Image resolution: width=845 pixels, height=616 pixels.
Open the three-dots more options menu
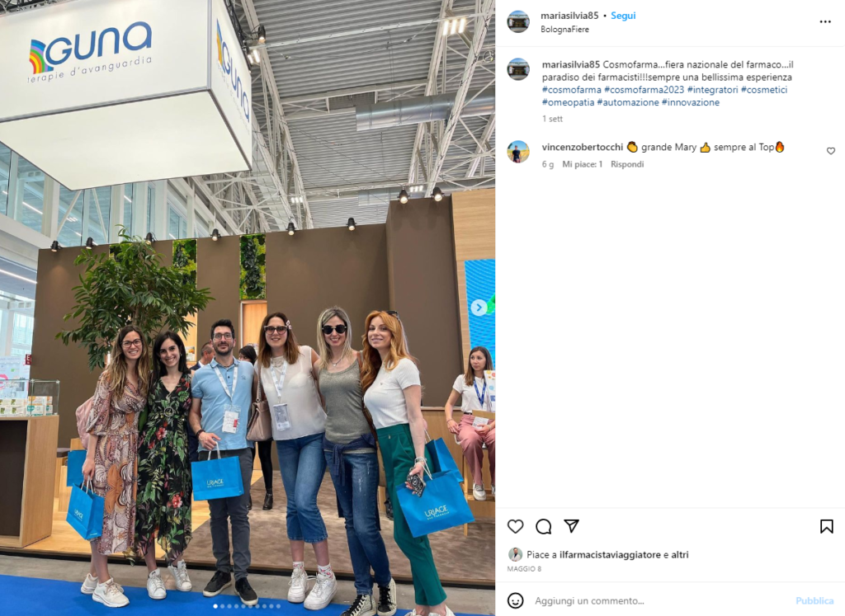tap(825, 21)
